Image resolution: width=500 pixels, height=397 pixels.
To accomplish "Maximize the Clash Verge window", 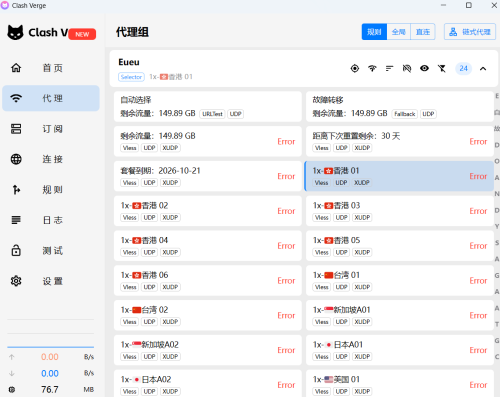I will point(469,5).
